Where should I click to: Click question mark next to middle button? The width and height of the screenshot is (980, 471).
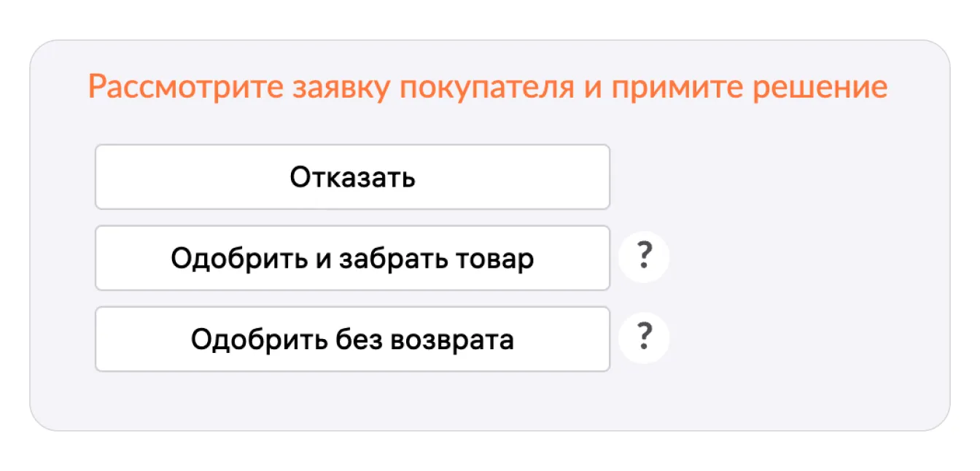pos(643,257)
